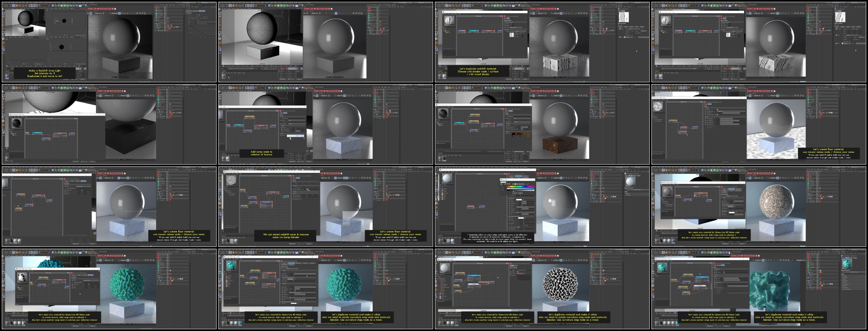The image size is (868, 331).
Task: Expand Color folder in Color Picker frame node tree
Action: tap(441, 199)
